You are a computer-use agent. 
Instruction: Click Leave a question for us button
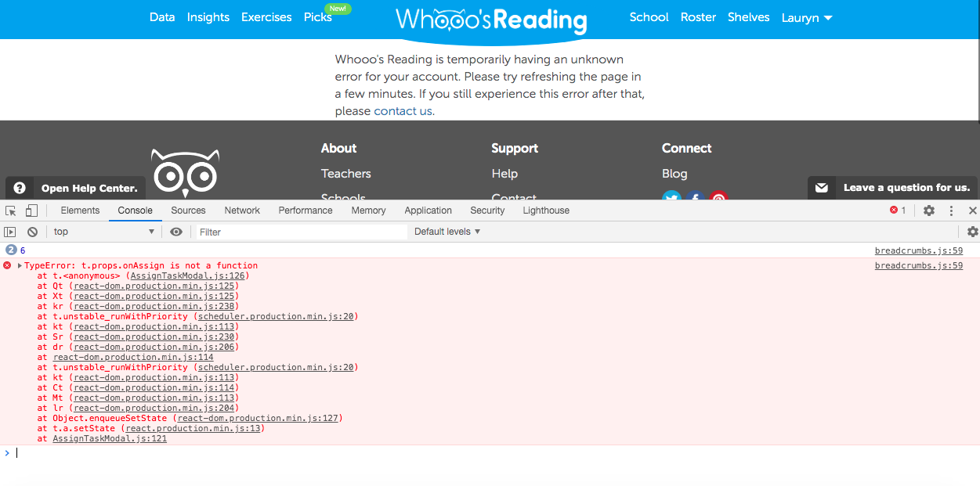[892, 188]
